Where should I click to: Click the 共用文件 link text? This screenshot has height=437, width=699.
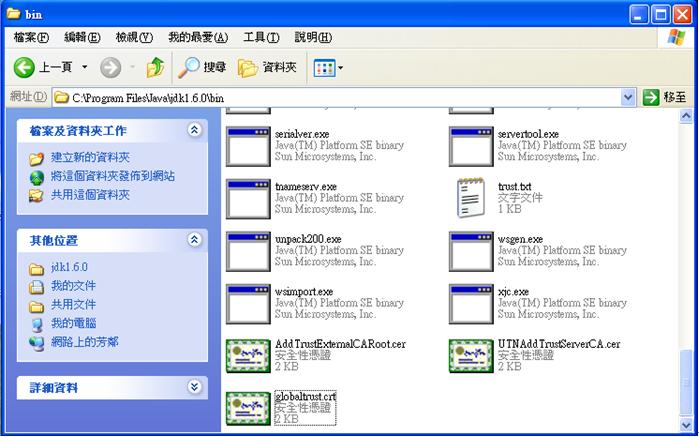tap(73, 304)
